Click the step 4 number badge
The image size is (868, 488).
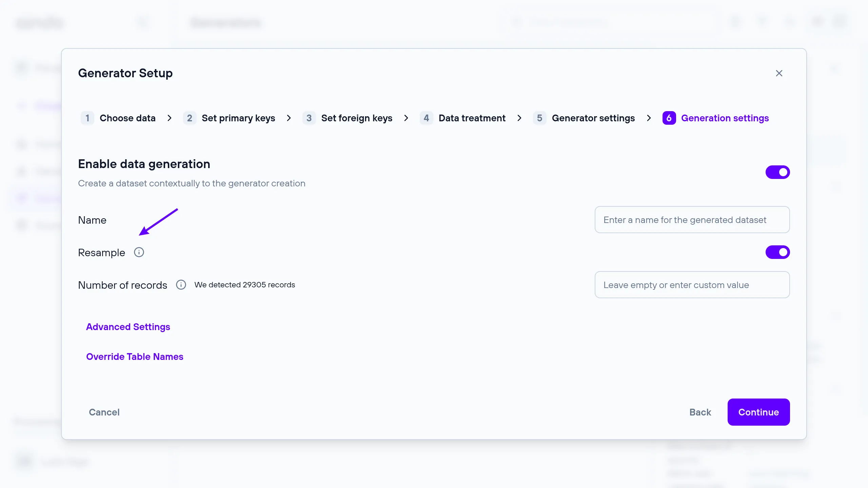tap(426, 118)
